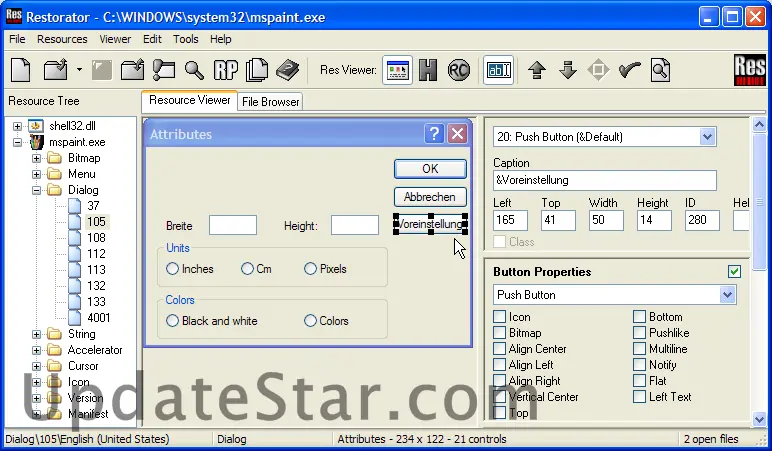772x451 pixels.
Task: Click the selected Voreinstellung button
Action: pyautogui.click(x=430, y=224)
